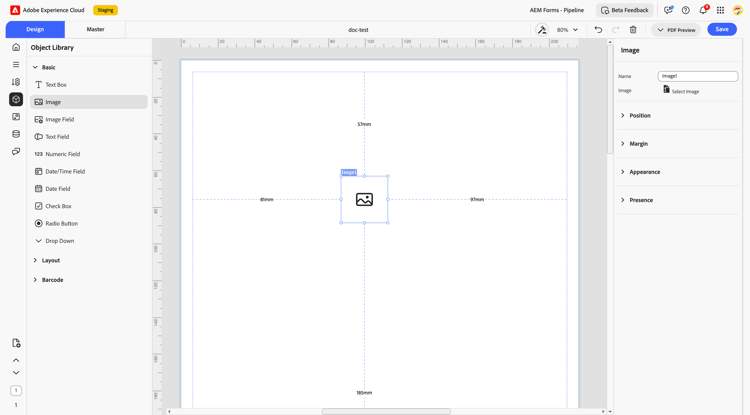The height and width of the screenshot is (415, 750).
Task: Click the Save button
Action: tap(721, 29)
